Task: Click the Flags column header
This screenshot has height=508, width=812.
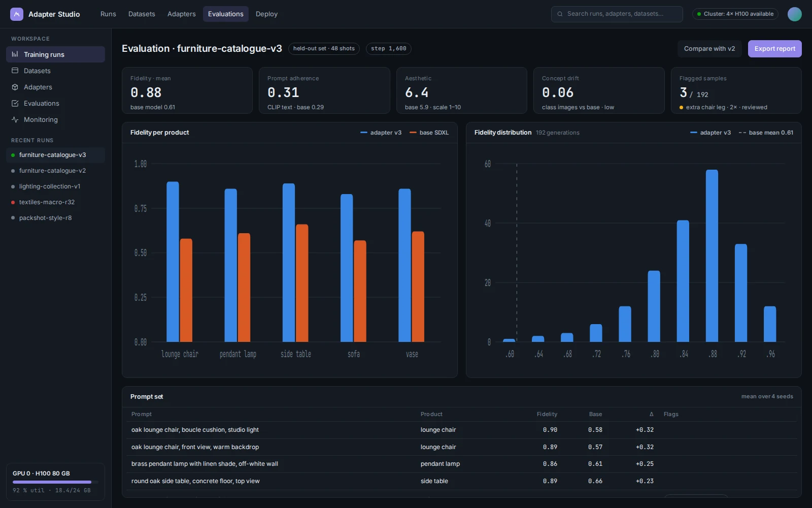Action: coord(671,415)
